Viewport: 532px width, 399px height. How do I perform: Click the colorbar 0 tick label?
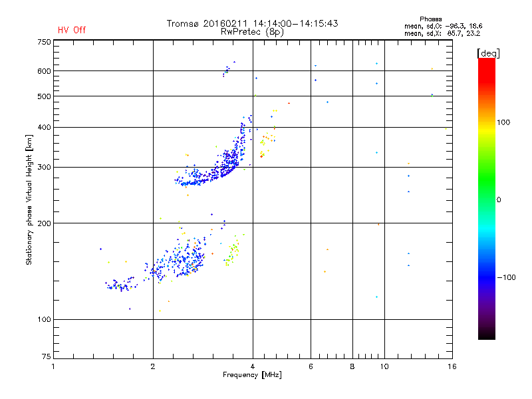point(499,200)
